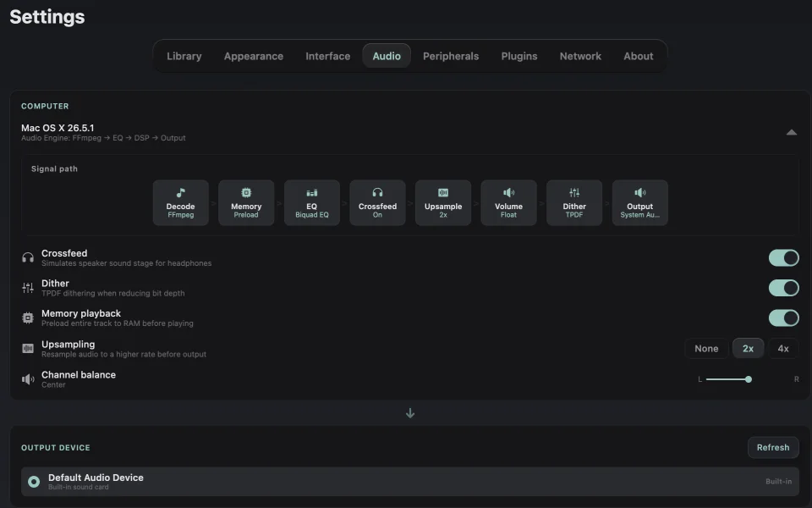Choose 2x upsampling
Viewport: 812px width, 508px height.
click(x=748, y=348)
